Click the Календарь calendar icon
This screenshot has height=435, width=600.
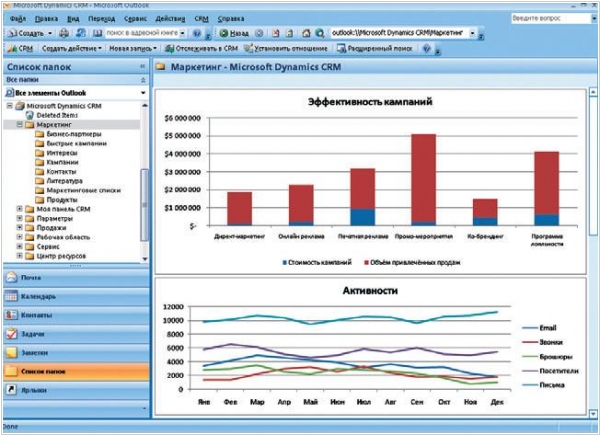click(x=11, y=296)
